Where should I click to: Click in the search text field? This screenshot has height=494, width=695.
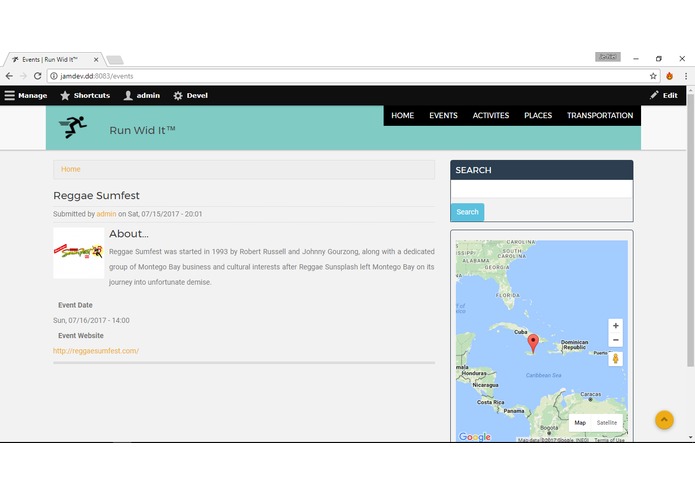click(x=542, y=189)
